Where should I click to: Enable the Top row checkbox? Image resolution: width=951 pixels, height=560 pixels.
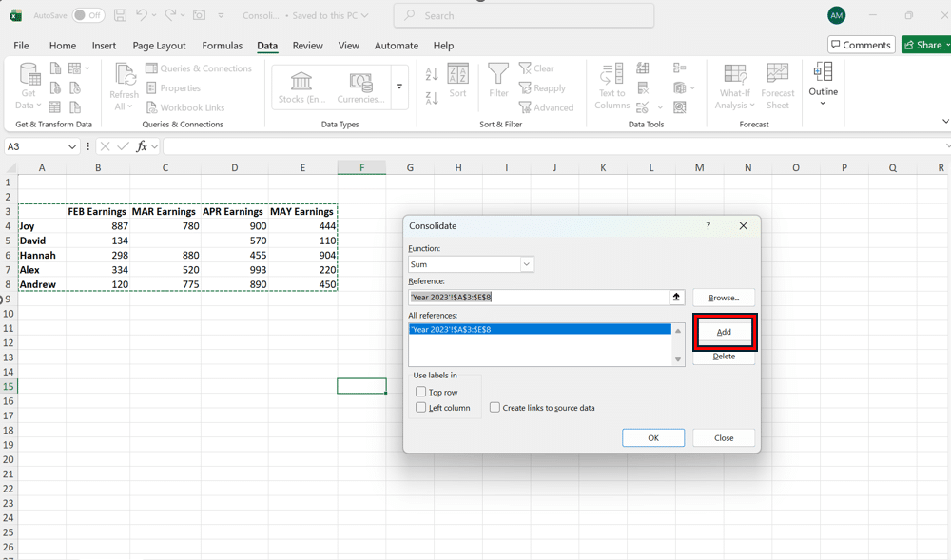(x=421, y=392)
